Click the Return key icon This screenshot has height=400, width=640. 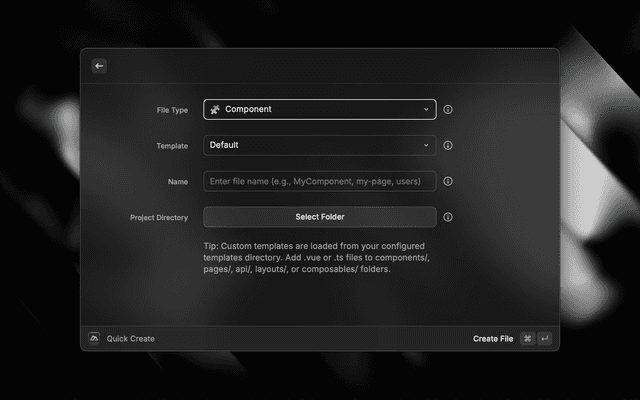tap(544, 339)
